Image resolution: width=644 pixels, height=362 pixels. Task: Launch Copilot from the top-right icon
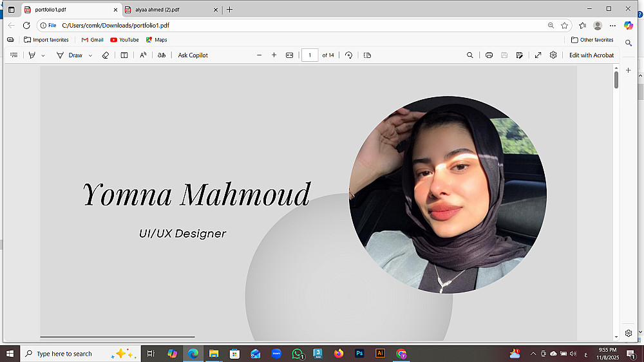point(629,26)
